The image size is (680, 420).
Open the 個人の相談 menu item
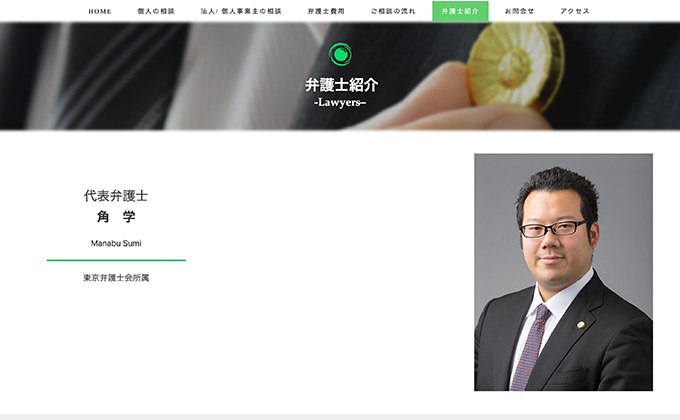point(156,11)
